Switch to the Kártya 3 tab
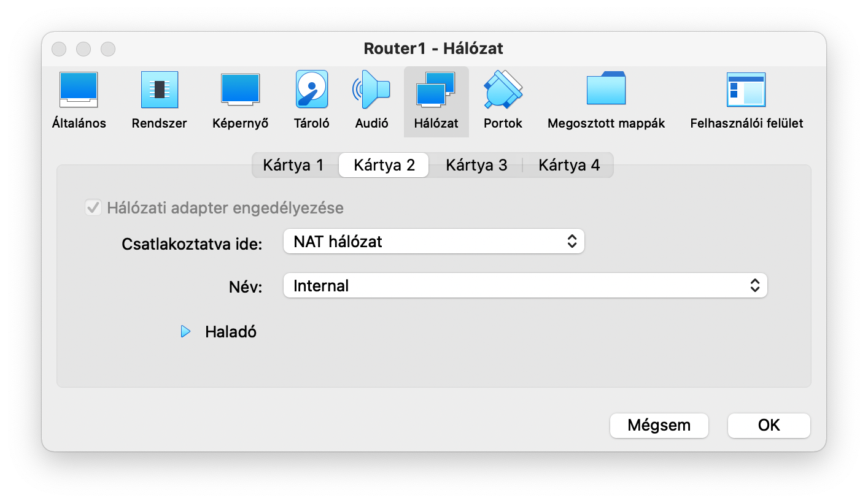 476,165
